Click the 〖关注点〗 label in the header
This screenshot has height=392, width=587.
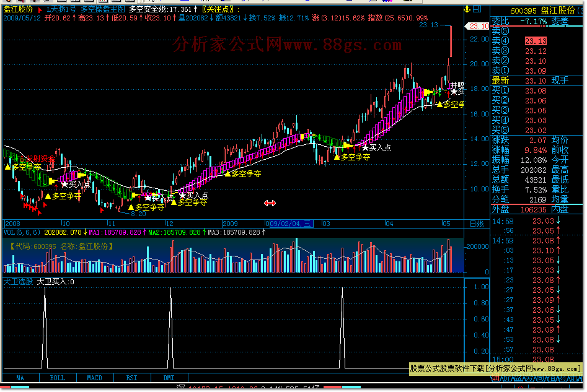(219, 9)
